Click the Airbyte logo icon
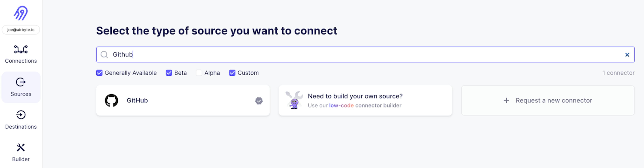This screenshot has height=168, width=644. tap(21, 13)
